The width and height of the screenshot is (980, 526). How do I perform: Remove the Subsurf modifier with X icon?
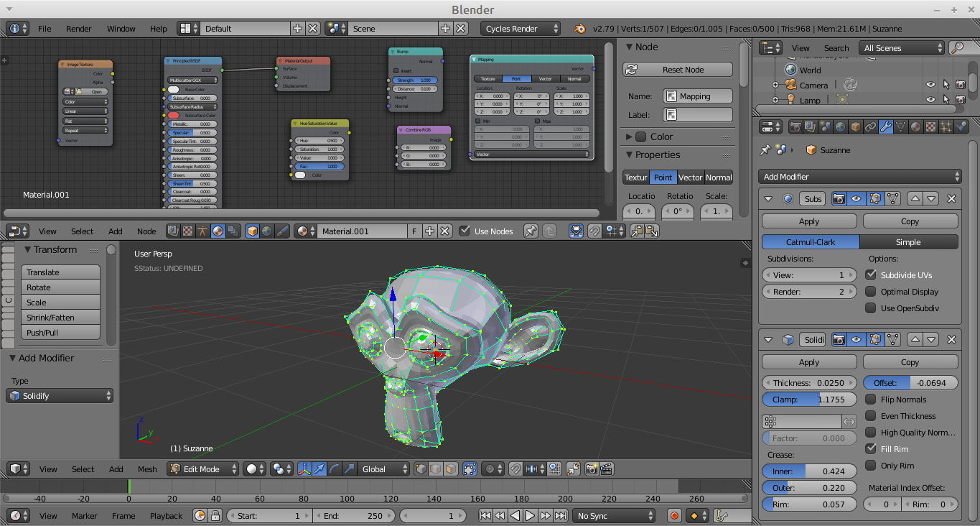coord(952,199)
